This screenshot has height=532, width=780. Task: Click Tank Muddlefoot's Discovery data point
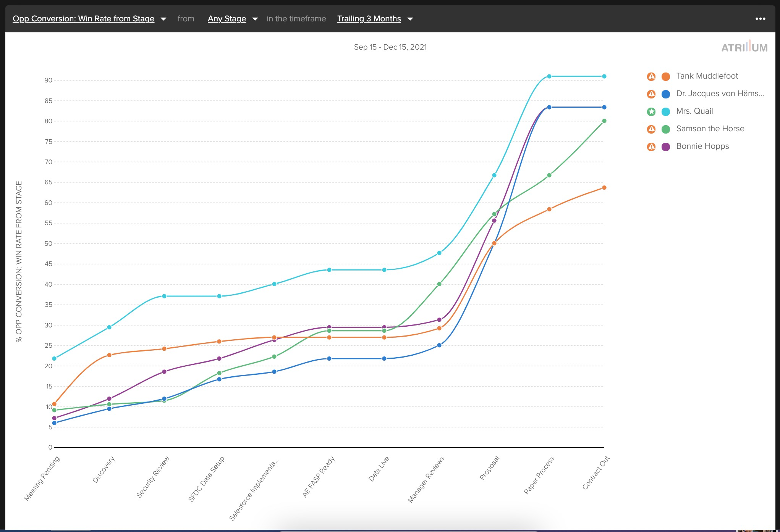109,355
